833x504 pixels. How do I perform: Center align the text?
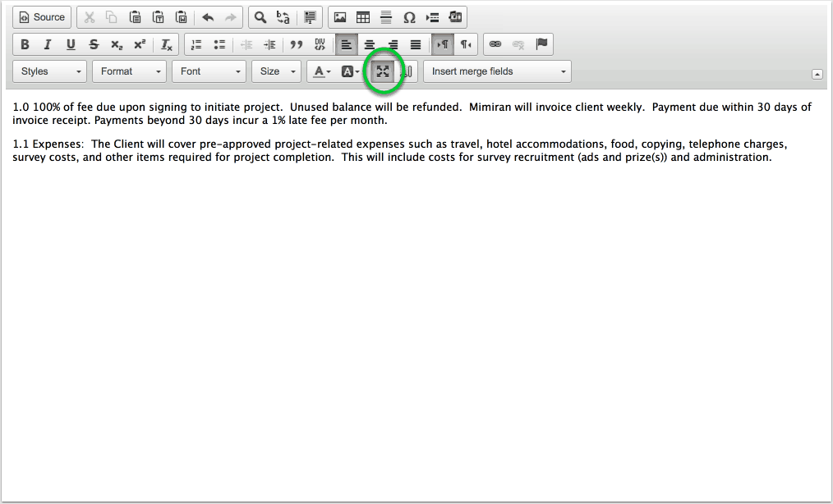click(x=369, y=44)
